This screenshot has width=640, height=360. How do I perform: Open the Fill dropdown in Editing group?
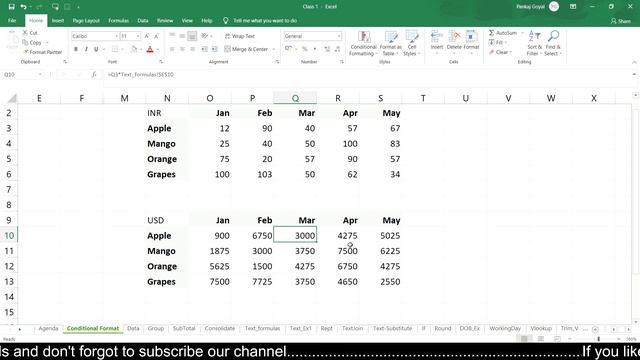click(x=498, y=42)
